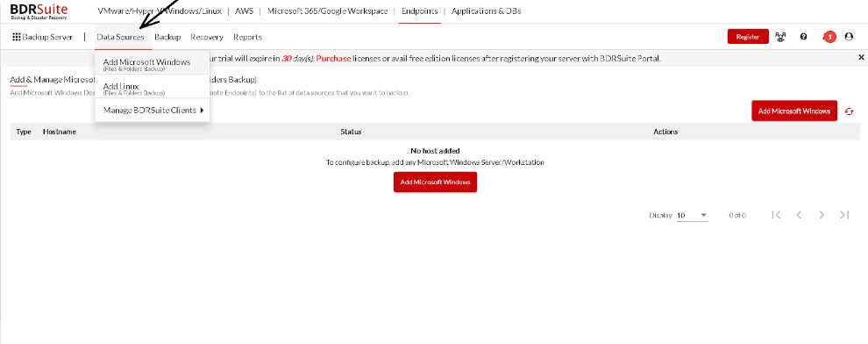Expand Manage BDRSuite Clients submenu
Screen dimensions: 868x344
tap(153, 111)
